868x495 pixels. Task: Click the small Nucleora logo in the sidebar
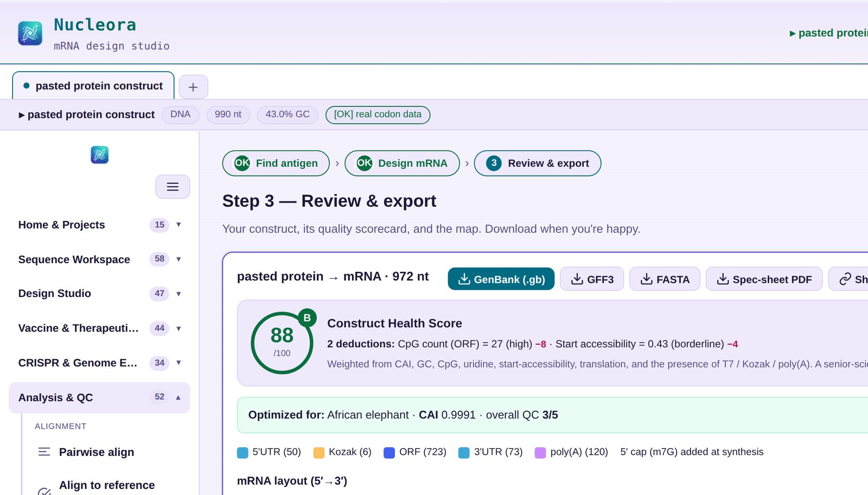(99, 155)
